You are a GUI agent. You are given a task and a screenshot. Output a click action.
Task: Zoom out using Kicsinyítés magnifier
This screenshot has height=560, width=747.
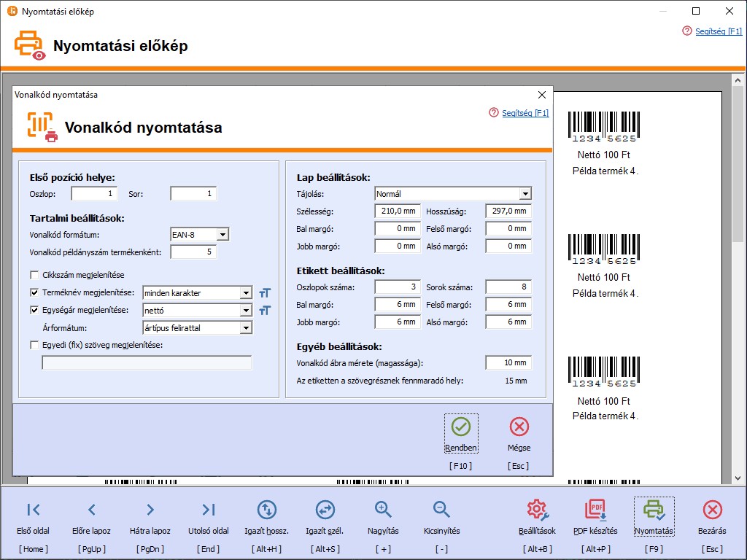441,510
